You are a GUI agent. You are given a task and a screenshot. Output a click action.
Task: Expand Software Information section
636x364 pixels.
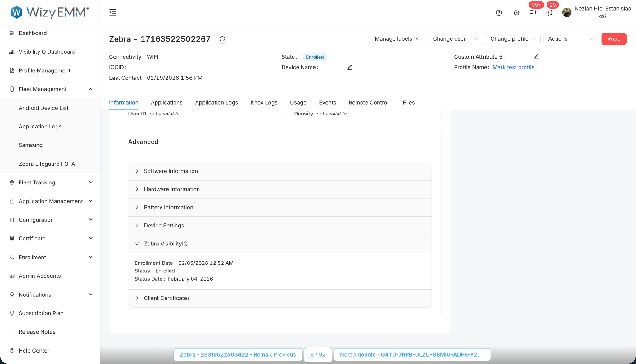171,171
